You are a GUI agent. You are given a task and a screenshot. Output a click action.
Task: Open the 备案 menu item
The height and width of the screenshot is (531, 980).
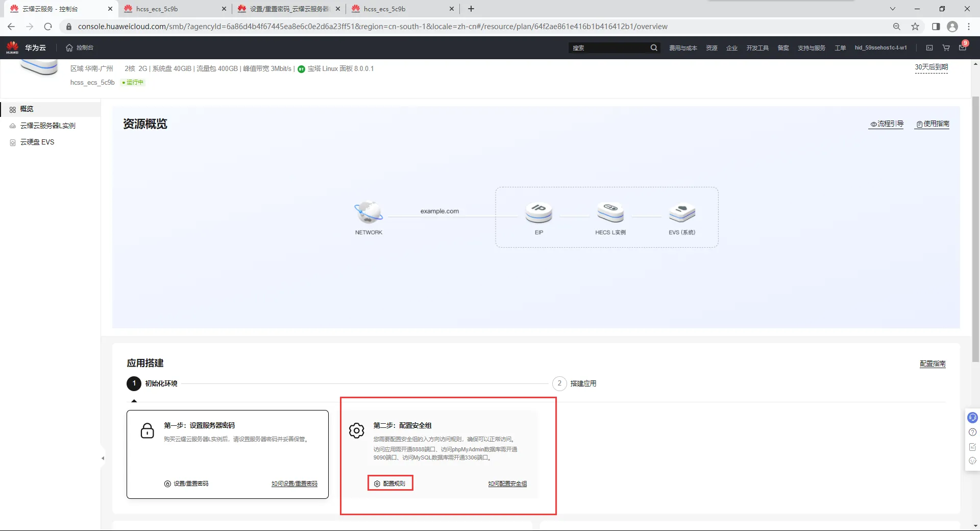point(783,48)
